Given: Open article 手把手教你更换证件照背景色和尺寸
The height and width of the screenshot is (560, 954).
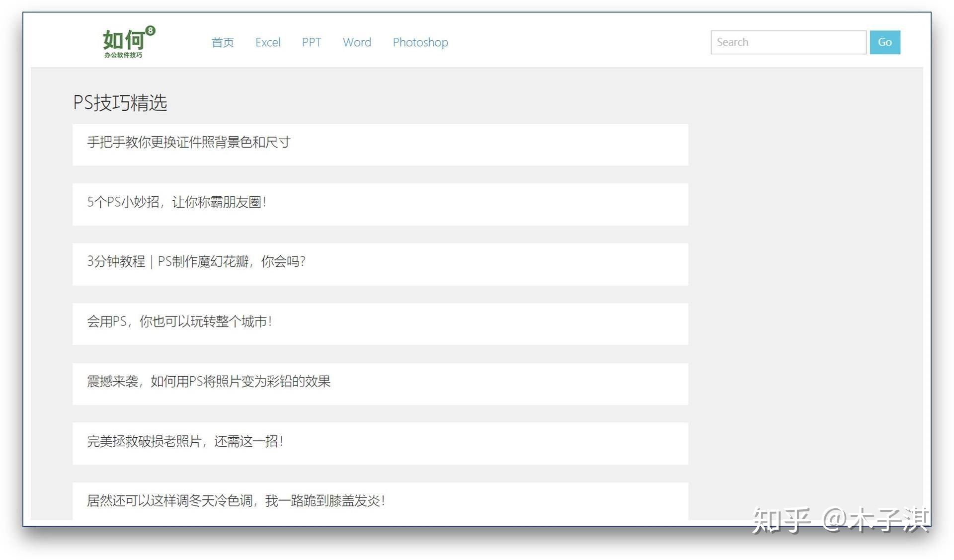Looking at the screenshot, I should click(x=189, y=143).
